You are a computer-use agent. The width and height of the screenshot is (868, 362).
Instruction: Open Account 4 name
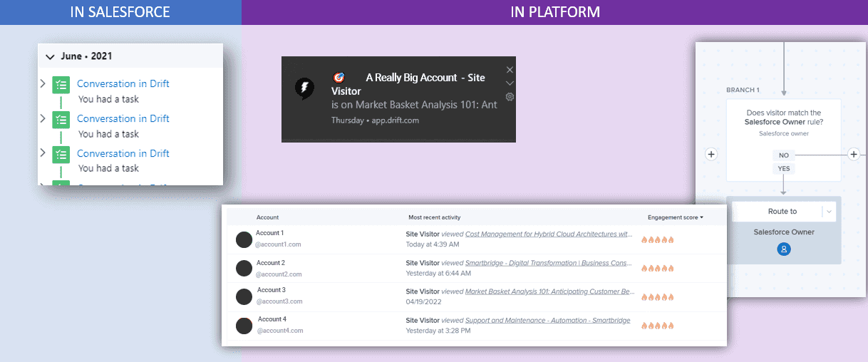click(x=272, y=319)
